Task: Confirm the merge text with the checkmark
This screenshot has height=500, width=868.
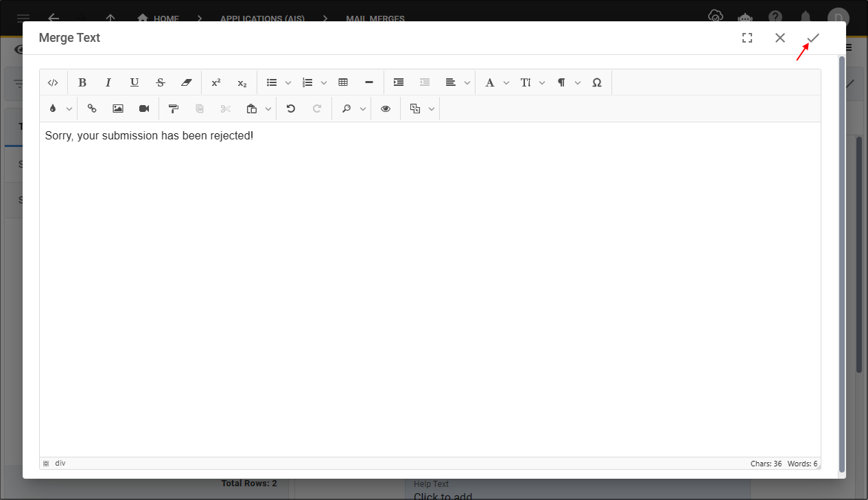Action: pos(813,38)
